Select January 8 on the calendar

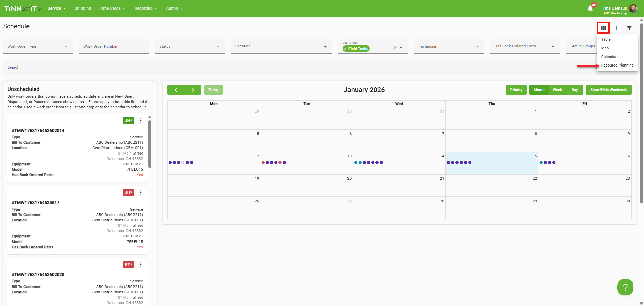tap(492, 141)
